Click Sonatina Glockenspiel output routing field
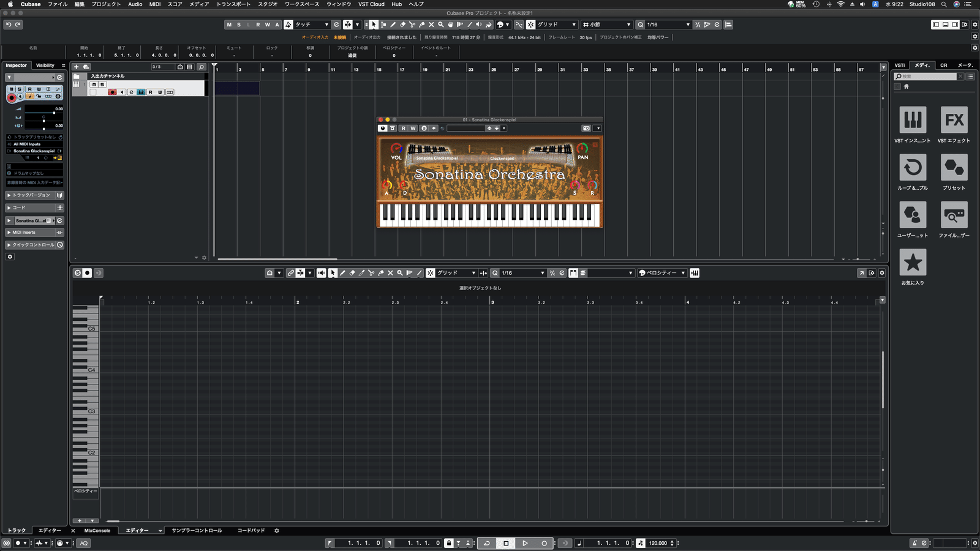This screenshot has height=551, width=980. [35, 151]
